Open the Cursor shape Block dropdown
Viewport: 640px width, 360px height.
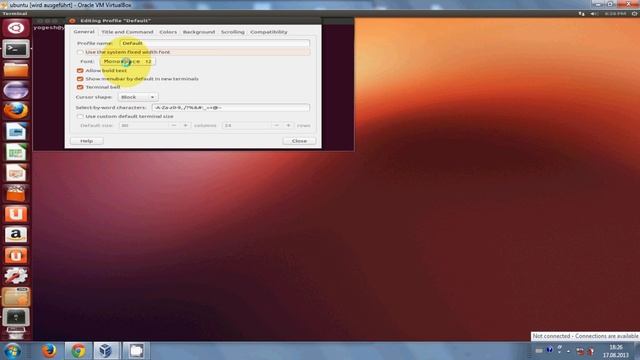138,97
